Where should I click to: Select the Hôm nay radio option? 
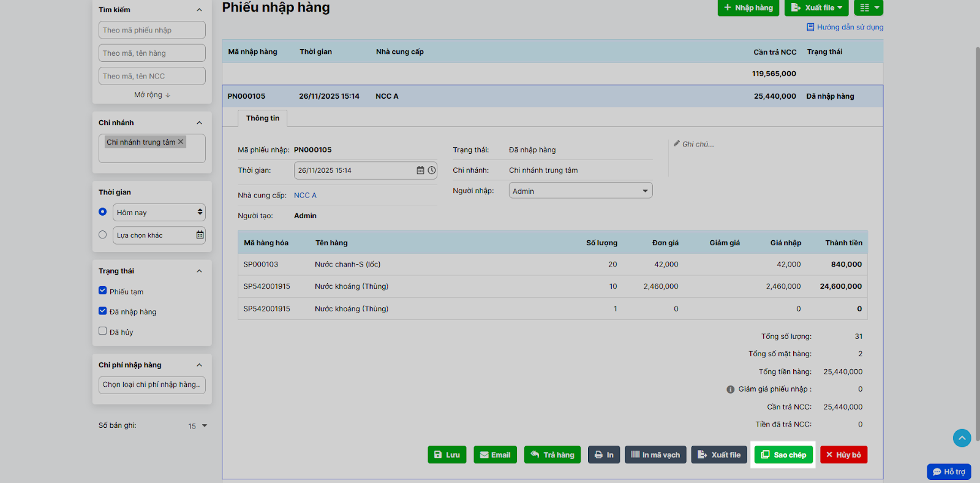(x=103, y=211)
